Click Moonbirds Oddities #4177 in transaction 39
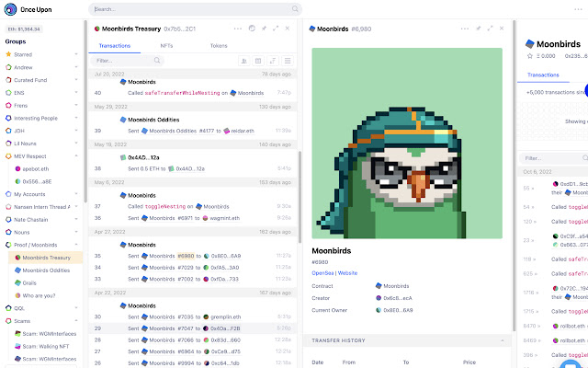588x368 pixels. [177, 131]
